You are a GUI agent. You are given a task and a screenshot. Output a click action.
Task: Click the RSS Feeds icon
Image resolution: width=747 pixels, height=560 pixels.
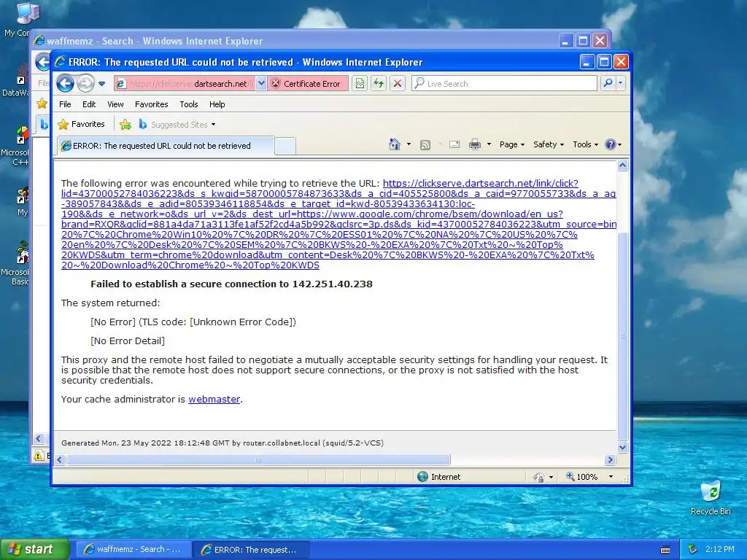425,145
